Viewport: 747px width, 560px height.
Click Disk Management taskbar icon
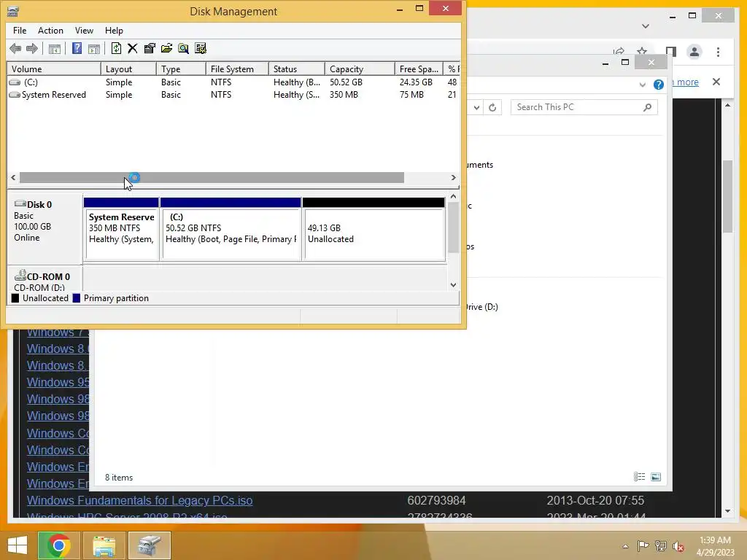pos(149,545)
